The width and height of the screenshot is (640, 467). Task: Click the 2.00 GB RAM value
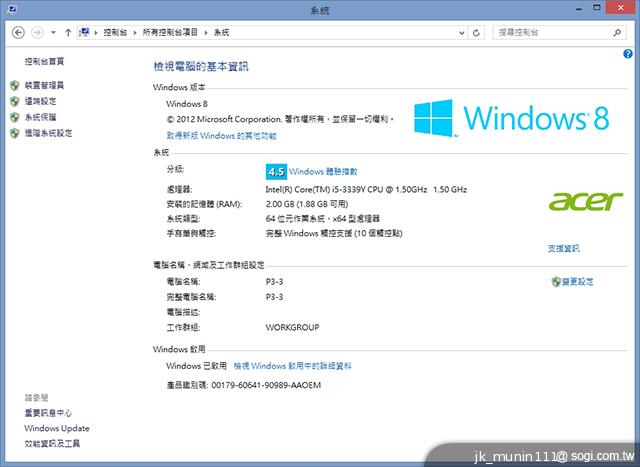click(x=307, y=204)
